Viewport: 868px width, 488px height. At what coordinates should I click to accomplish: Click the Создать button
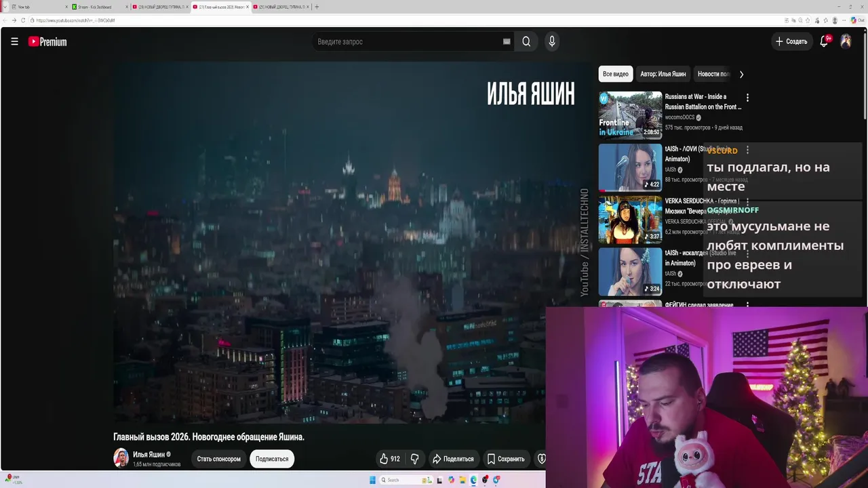[x=791, y=41]
